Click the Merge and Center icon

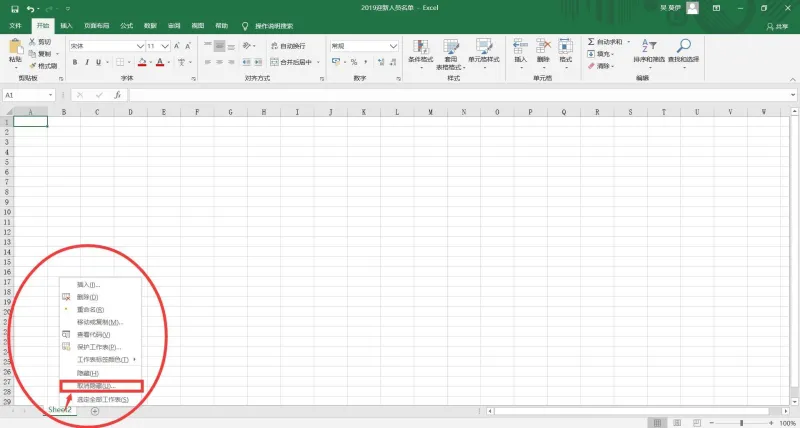[274, 62]
